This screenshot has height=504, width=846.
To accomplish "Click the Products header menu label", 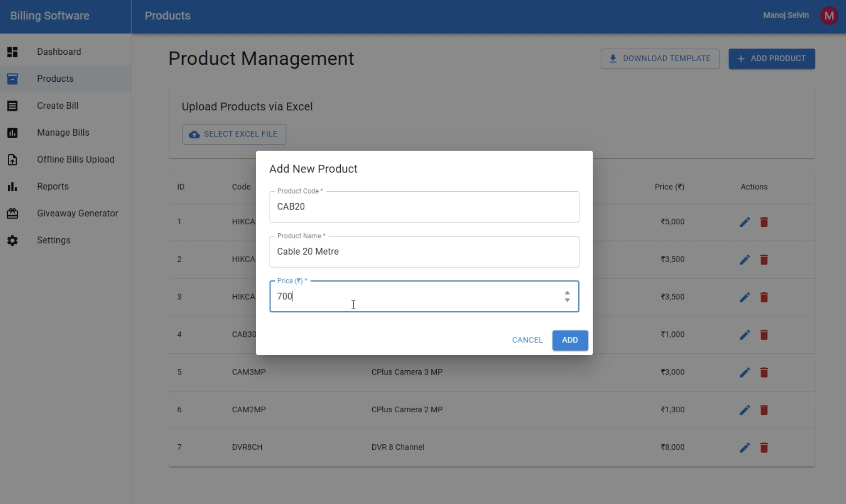I will click(x=168, y=15).
